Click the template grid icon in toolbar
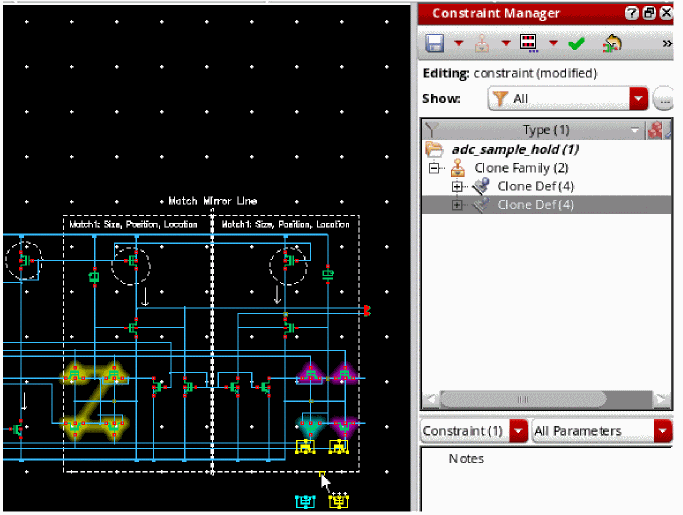The height and width of the screenshot is (515, 683). 530,43
